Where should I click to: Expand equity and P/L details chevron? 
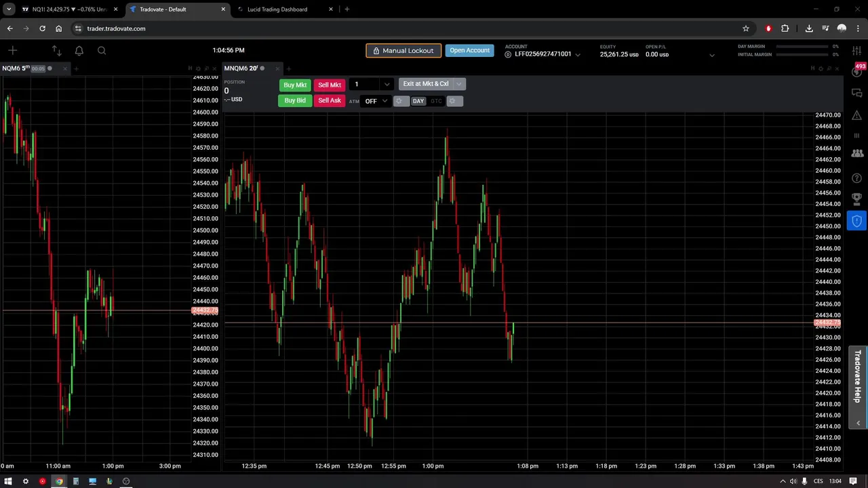tap(711, 55)
